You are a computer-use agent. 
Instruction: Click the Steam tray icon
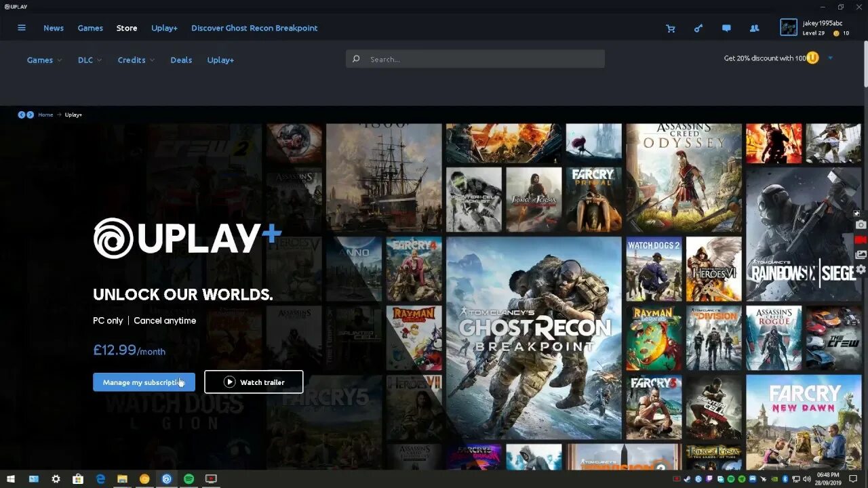click(x=687, y=479)
